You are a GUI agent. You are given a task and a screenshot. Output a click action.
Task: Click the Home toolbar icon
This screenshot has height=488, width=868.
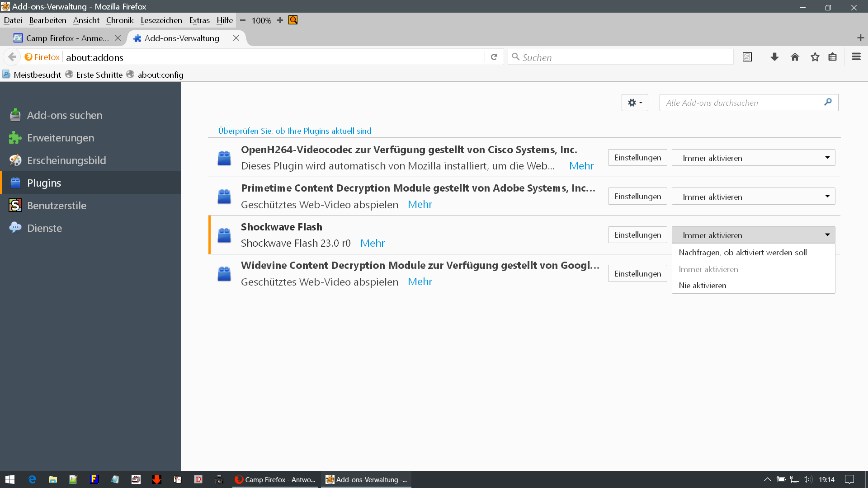(795, 57)
